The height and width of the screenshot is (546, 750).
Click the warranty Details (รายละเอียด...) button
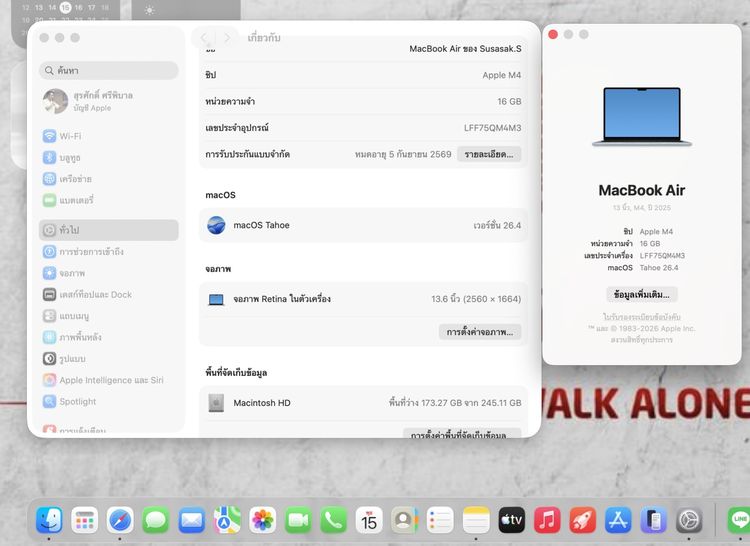[489, 154]
